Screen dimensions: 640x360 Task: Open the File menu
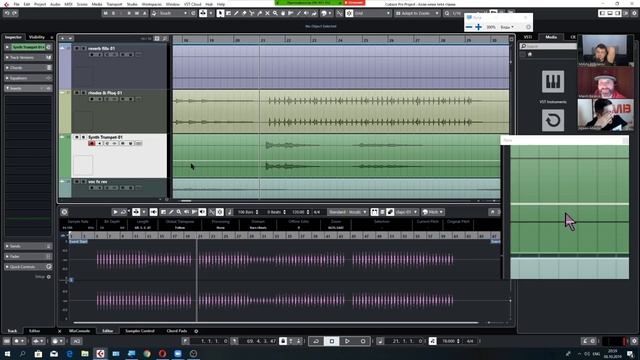[16, 4]
